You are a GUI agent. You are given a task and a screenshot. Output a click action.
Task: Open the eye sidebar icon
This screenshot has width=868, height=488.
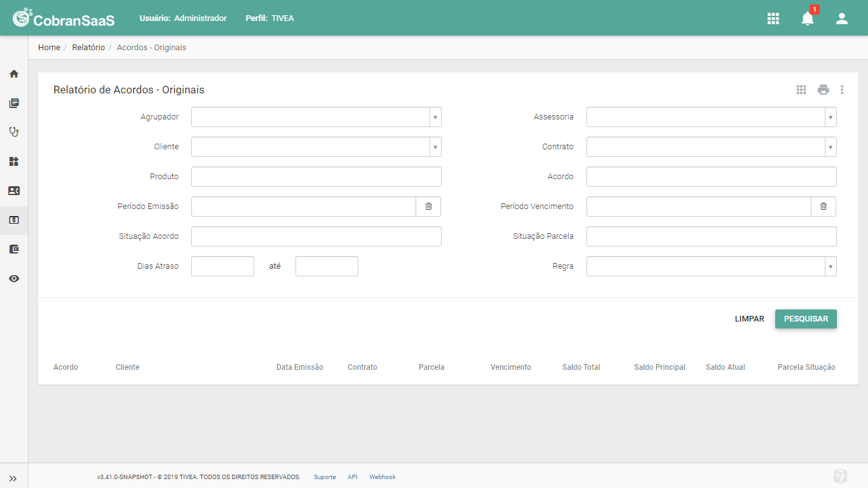(14, 278)
